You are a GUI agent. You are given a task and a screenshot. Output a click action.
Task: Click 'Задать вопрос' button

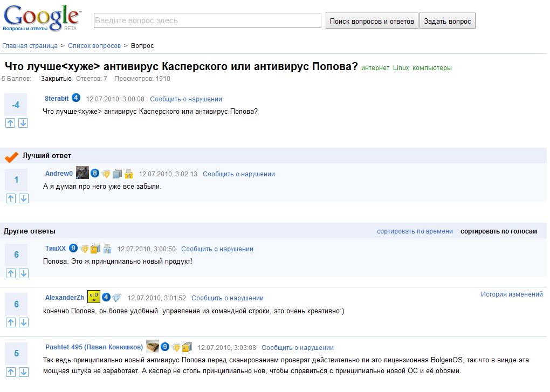point(447,21)
